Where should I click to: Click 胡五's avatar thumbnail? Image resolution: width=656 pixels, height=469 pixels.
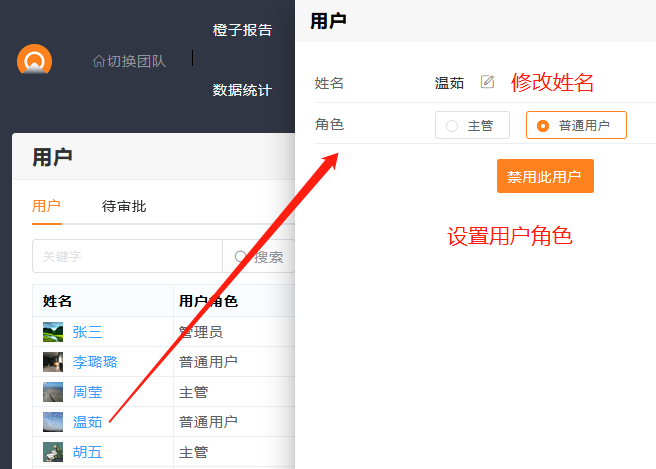click(53, 452)
